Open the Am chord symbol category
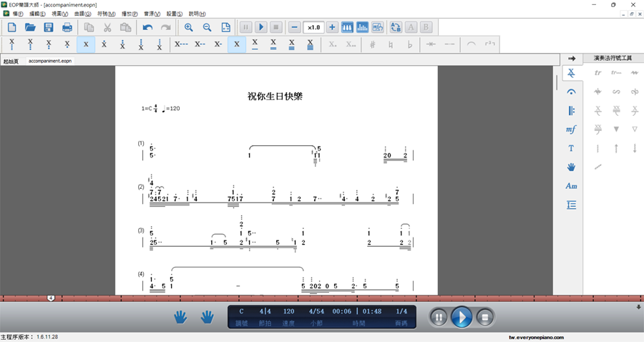Image resolution: width=644 pixels, height=342 pixels. click(x=571, y=186)
